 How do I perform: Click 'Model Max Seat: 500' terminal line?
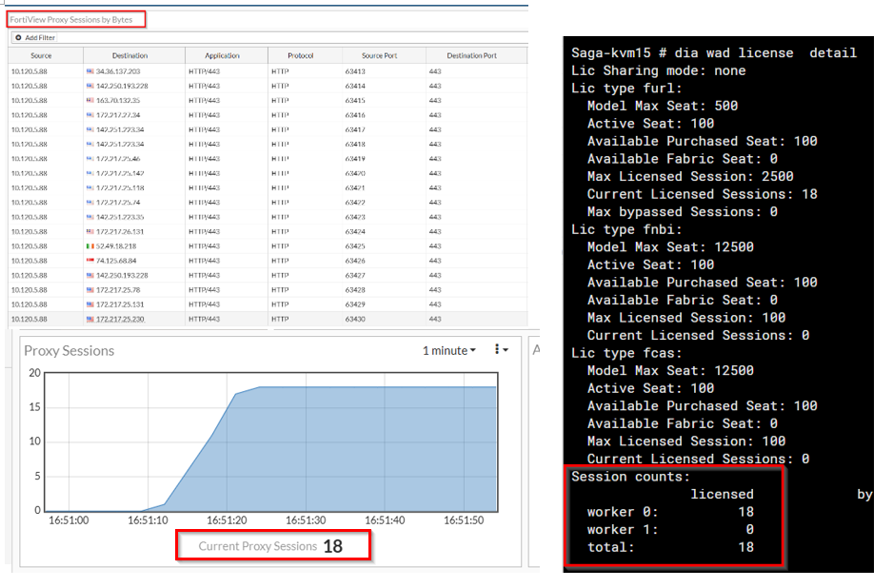663,107
